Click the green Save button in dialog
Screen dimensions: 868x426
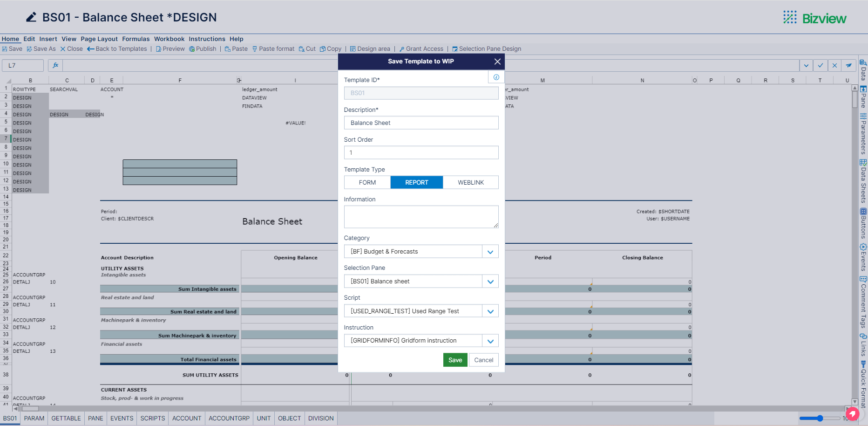pyautogui.click(x=455, y=359)
